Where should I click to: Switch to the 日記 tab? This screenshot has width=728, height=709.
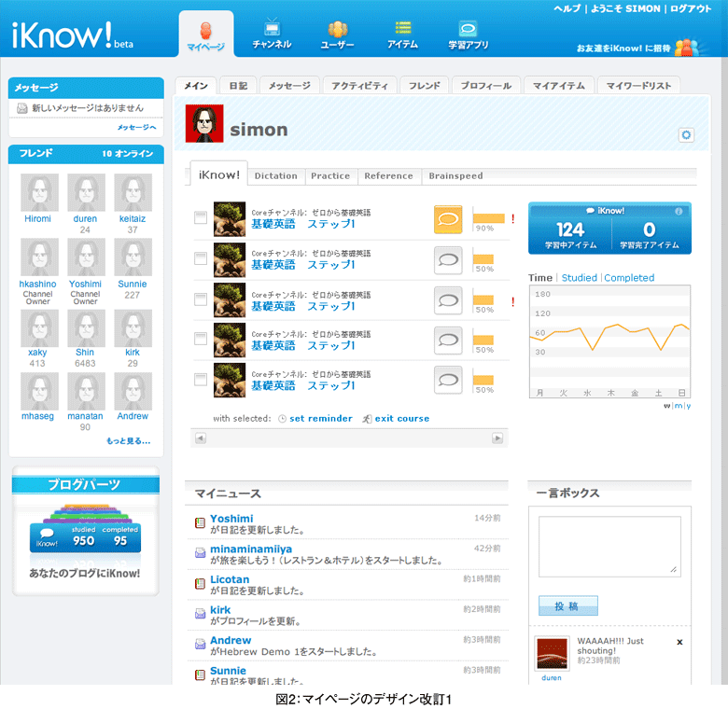point(238,86)
